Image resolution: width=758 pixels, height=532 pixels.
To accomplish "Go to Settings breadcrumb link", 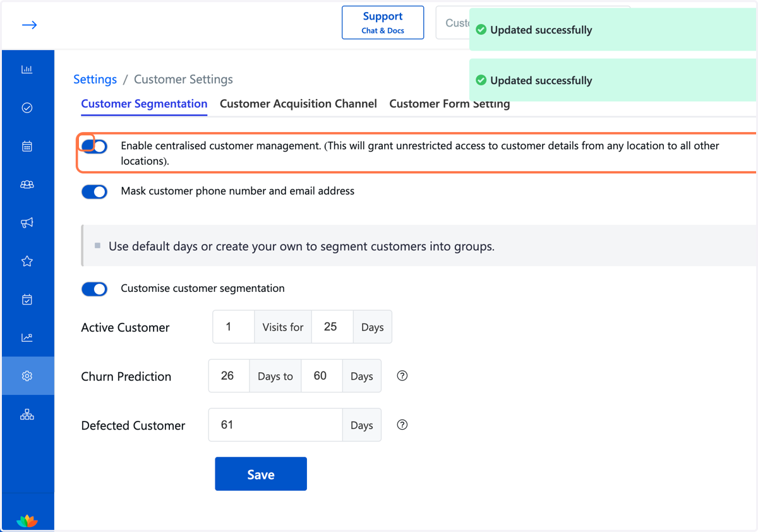I will pos(95,79).
